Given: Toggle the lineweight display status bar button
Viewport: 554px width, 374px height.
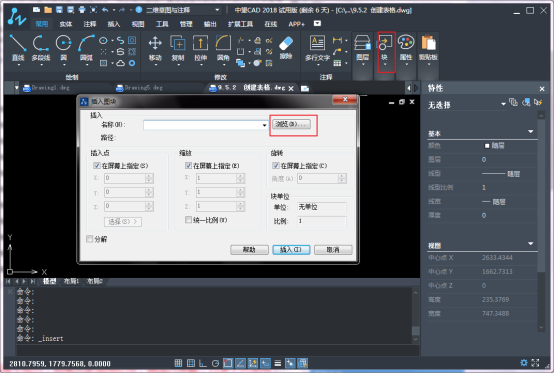Looking at the screenshot, I should (x=278, y=363).
